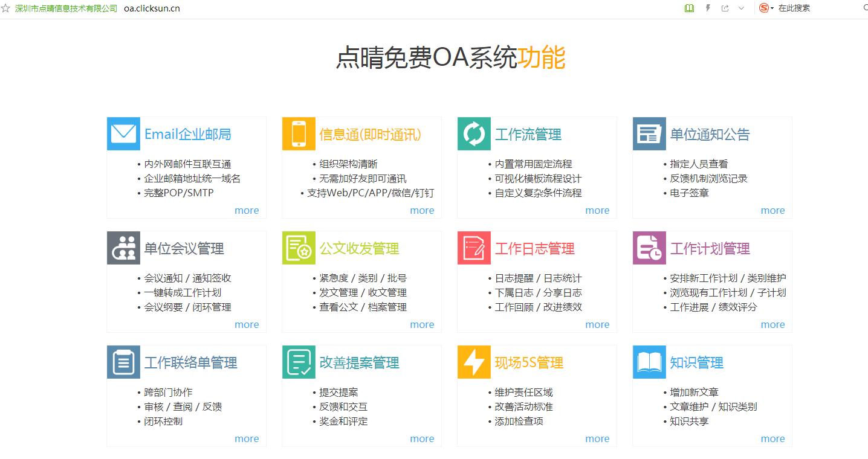Click more under Email企业邮局
The image size is (868, 459).
pyautogui.click(x=247, y=210)
